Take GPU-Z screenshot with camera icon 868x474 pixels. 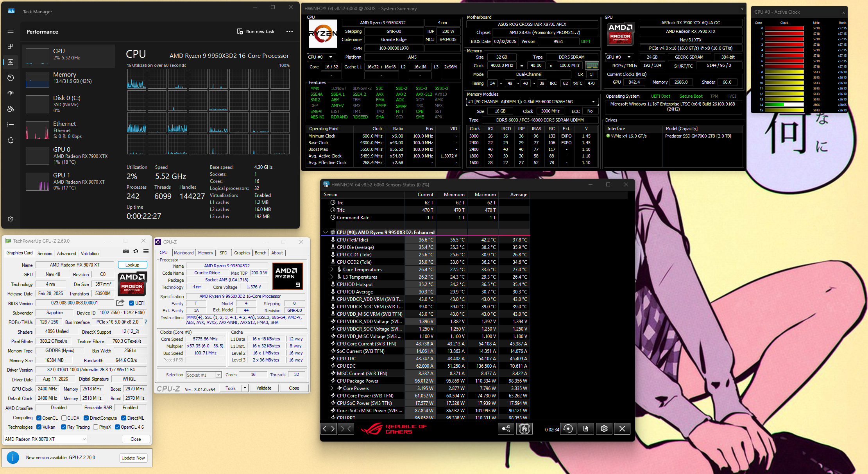[x=126, y=252]
